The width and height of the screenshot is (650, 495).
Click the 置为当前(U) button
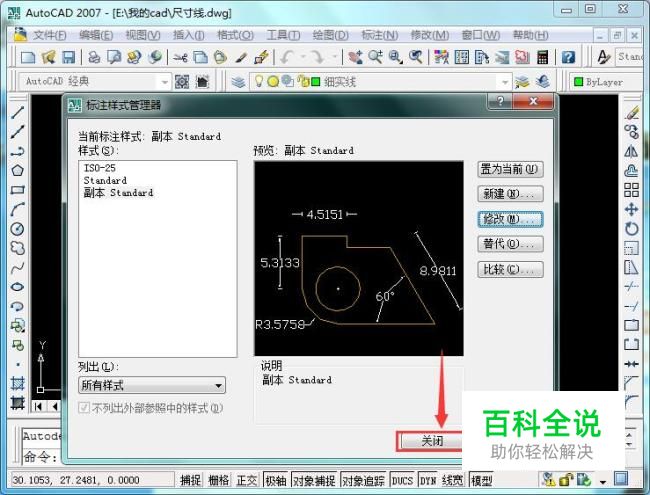coord(510,169)
